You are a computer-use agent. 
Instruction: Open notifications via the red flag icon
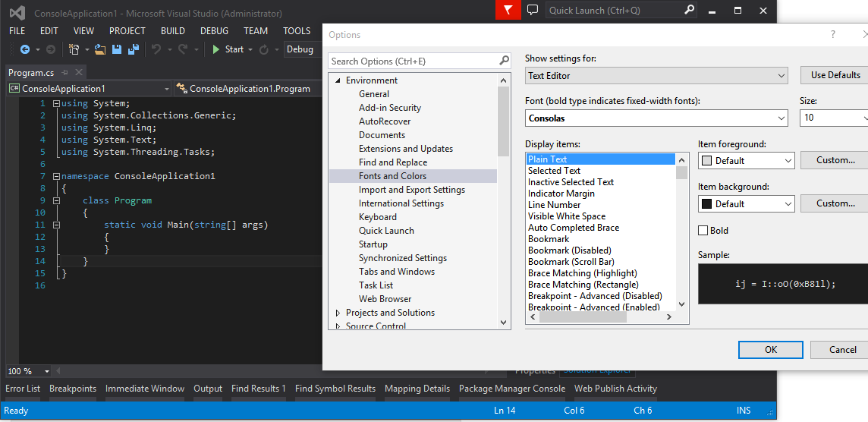tap(508, 10)
